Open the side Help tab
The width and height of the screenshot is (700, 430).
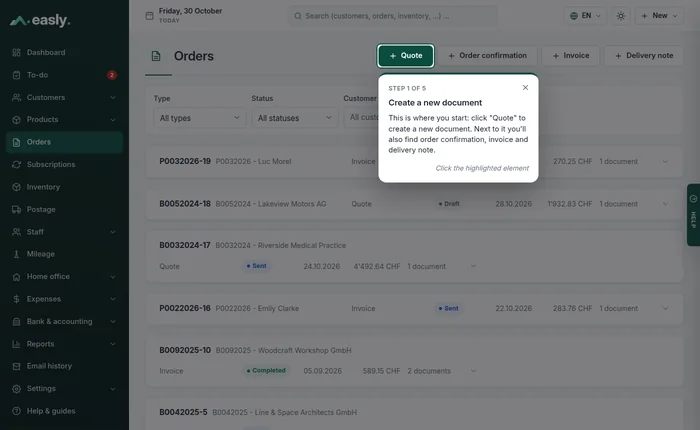[693, 215]
